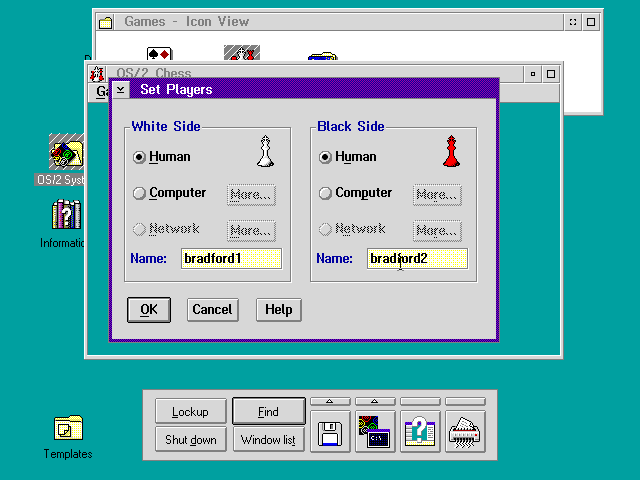Viewport: 640px width, 480px height.
Task: Click the Game menu in OS/2 Chess
Action: tap(101, 92)
